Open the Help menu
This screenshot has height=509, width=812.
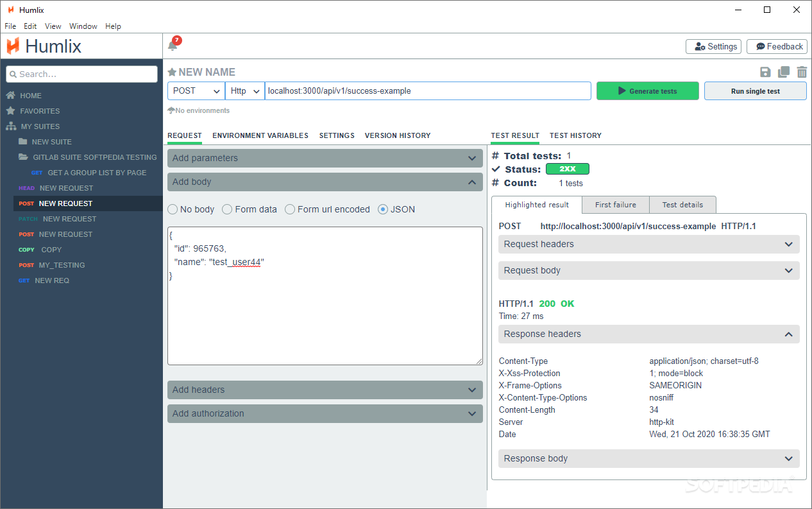pos(113,26)
